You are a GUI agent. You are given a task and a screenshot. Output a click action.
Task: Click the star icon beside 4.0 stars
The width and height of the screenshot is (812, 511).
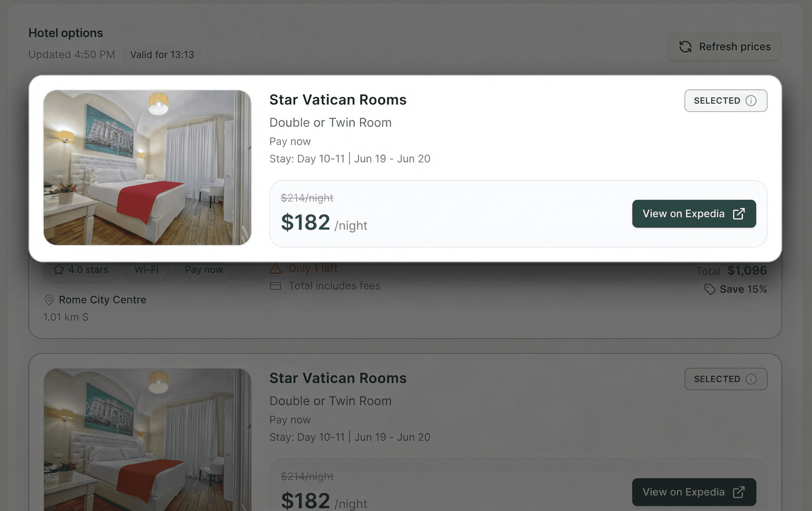tap(59, 269)
